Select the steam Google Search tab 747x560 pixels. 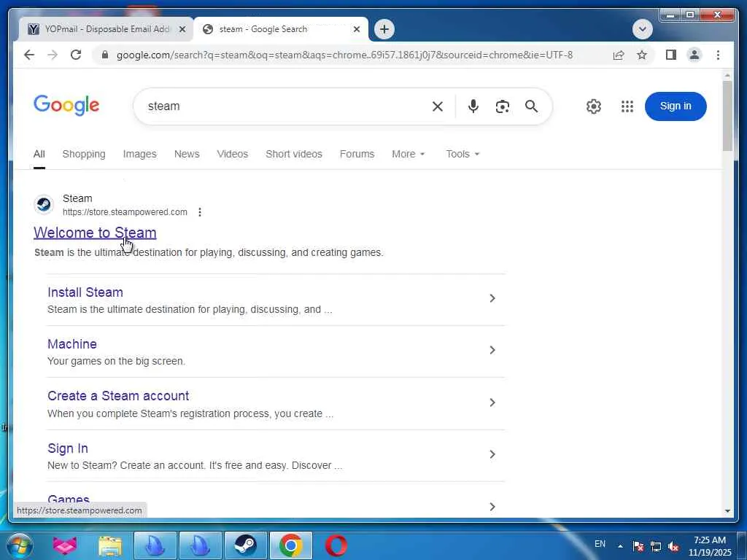pos(281,29)
